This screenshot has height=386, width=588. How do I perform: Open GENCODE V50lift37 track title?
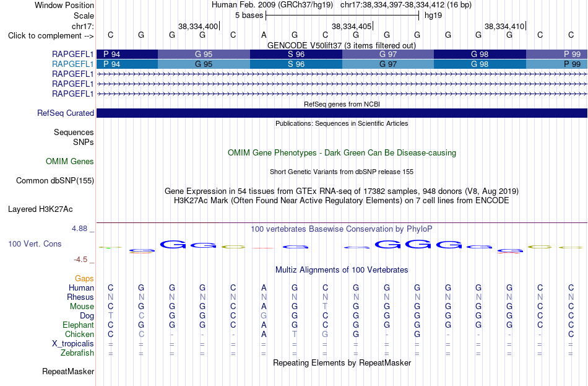pos(342,45)
